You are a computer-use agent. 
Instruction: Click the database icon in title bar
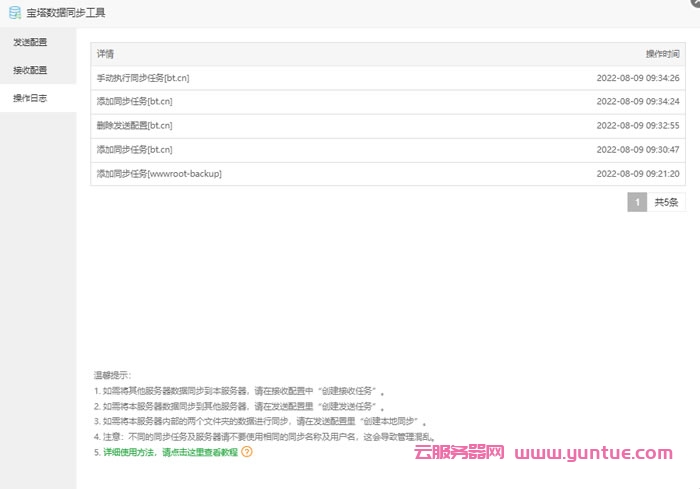click(15, 13)
